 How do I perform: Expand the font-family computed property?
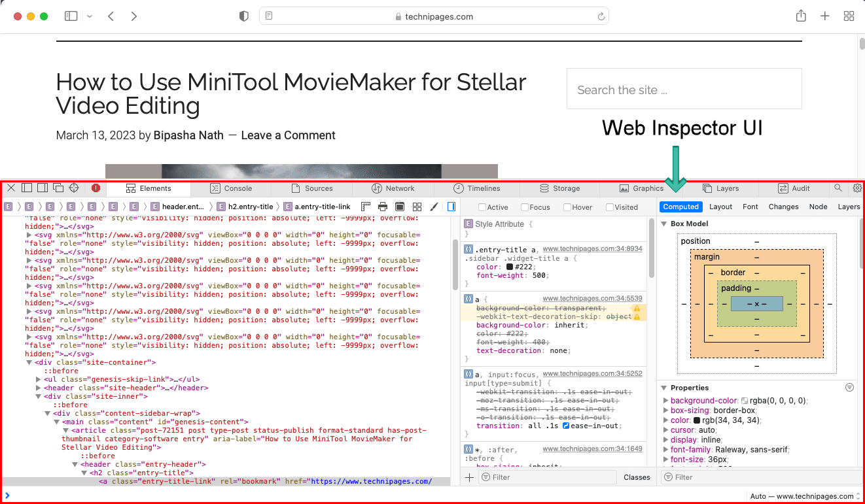(x=666, y=450)
